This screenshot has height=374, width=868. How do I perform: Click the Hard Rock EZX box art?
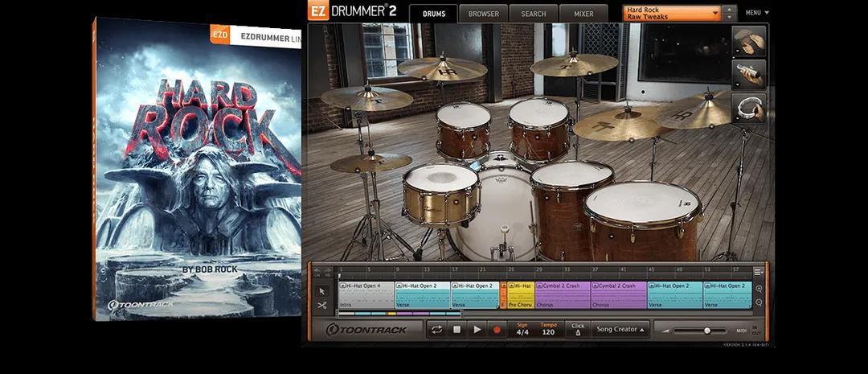coord(197,169)
